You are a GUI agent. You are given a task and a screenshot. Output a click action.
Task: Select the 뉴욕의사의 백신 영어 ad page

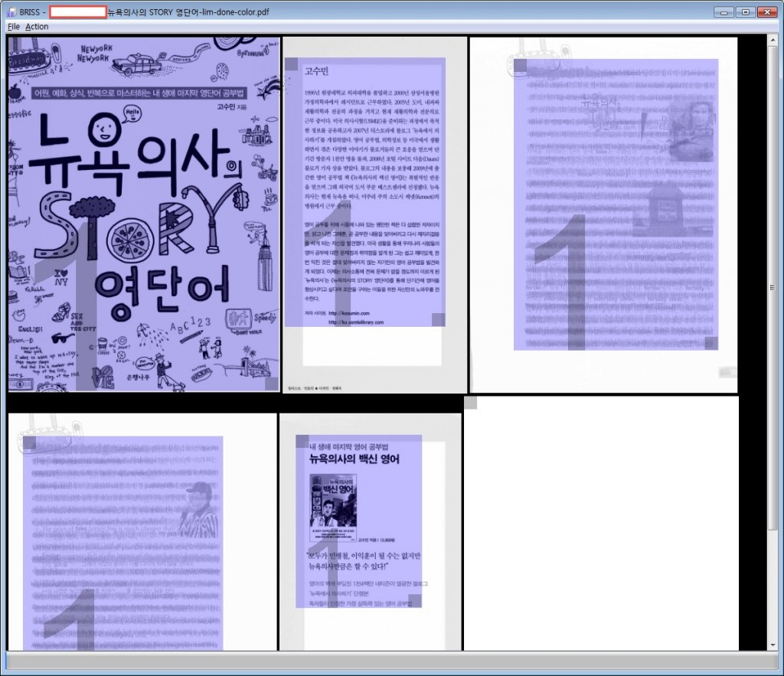(x=370, y=531)
